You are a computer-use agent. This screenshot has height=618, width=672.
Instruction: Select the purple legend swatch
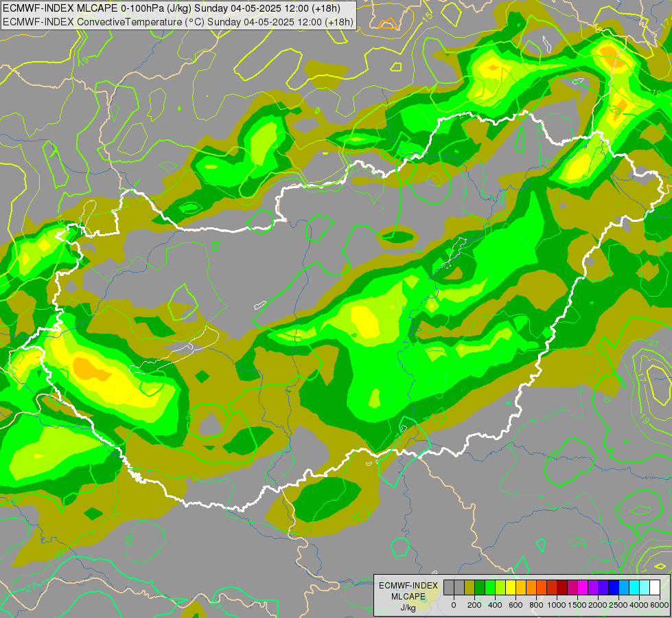point(594,588)
